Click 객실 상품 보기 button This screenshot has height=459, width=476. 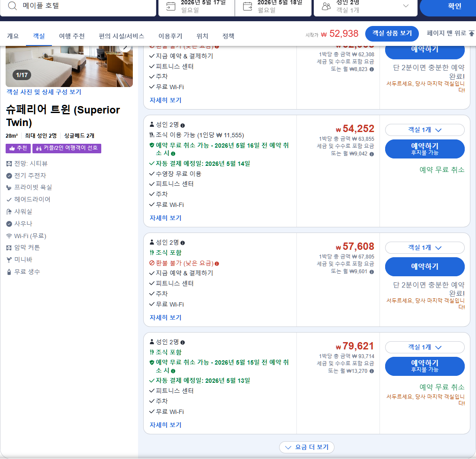pos(392,33)
